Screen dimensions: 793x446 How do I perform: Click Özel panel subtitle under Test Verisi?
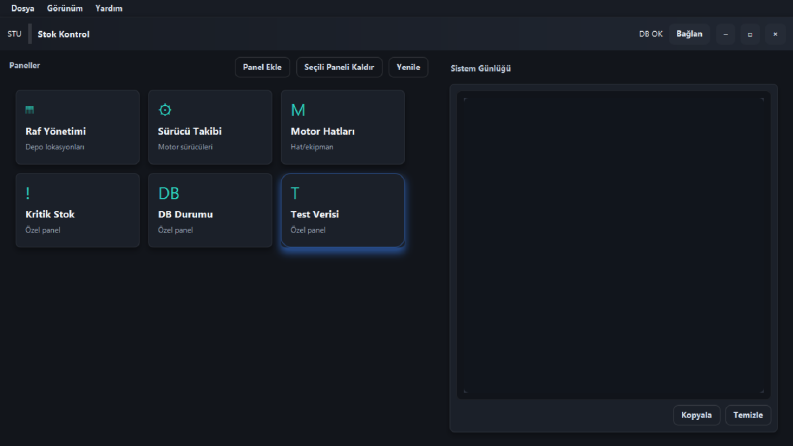pyautogui.click(x=307, y=230)
